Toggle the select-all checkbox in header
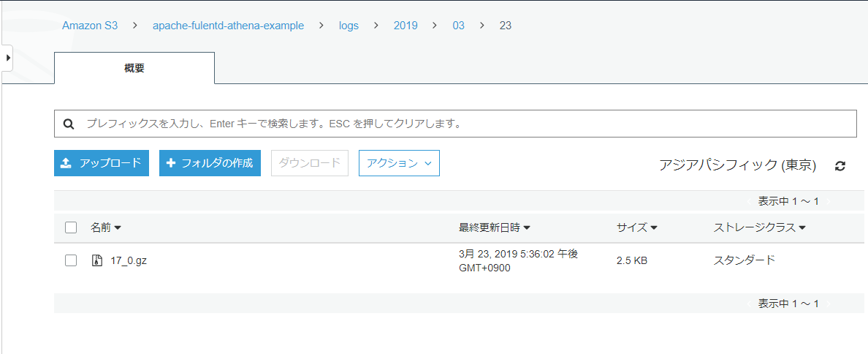The height and width of the screenshot is (354, 868). point(71,227)
